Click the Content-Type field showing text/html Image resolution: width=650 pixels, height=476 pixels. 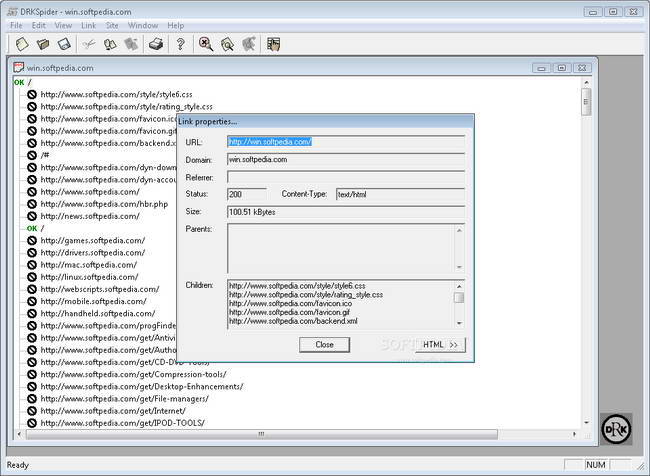[400, 194]
